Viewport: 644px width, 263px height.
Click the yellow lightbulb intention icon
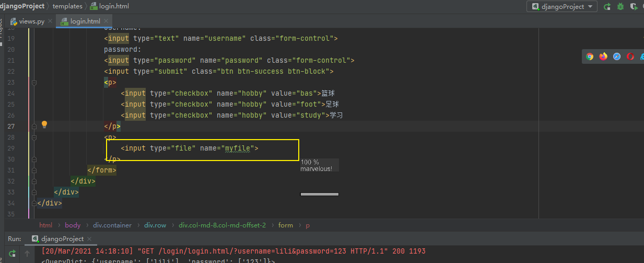(44, 124)
